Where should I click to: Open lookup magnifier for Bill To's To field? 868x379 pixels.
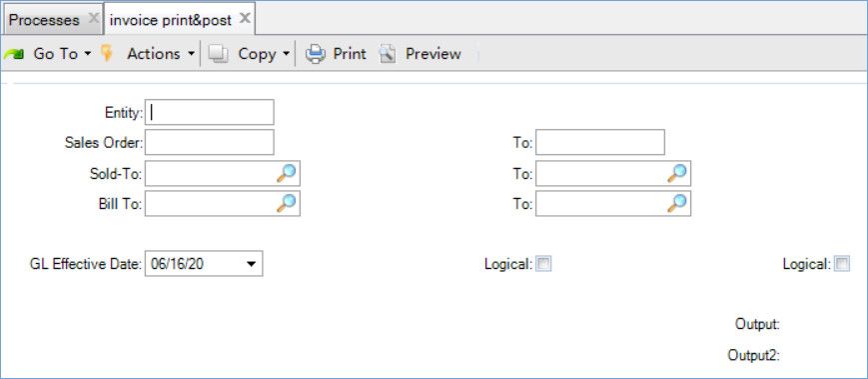pyautogui.click(x=677, y=203)
